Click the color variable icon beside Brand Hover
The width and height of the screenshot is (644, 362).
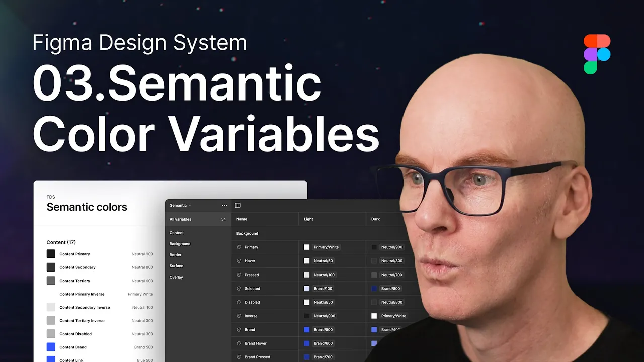tap(239, 343)
